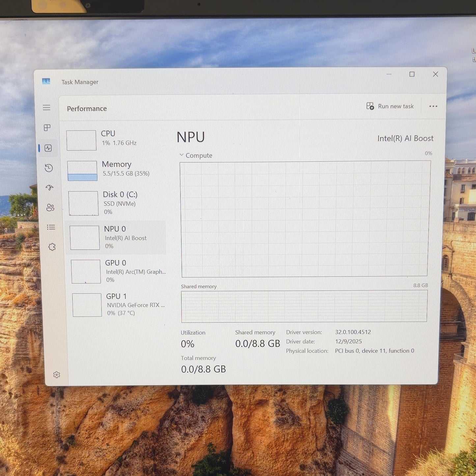The image size is (476, 476).
Task: Click the 8.8 GB shared memory graph scale label
Action: 421,285
